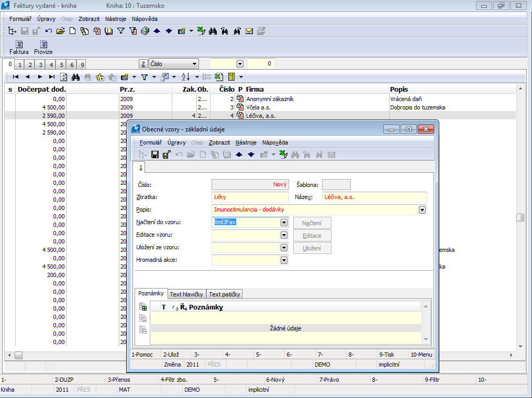Open the Editace vzoru dropdown list
This screenshot has height=398, width=532.
click(x=284, y=235)
